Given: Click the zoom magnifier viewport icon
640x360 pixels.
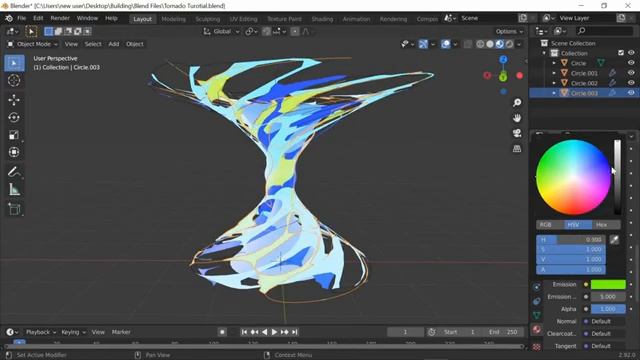Looking at the screenshot, I should tap(517, 102).
